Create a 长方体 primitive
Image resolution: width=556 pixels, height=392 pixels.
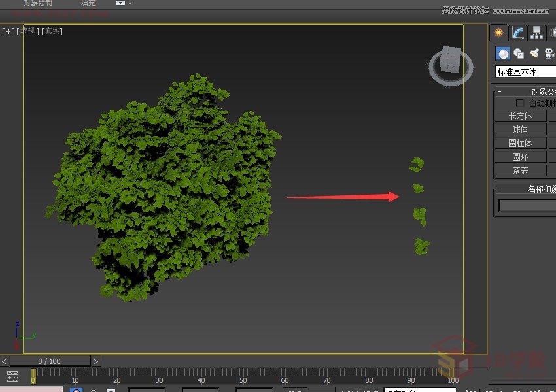click(x=520, y=116)
